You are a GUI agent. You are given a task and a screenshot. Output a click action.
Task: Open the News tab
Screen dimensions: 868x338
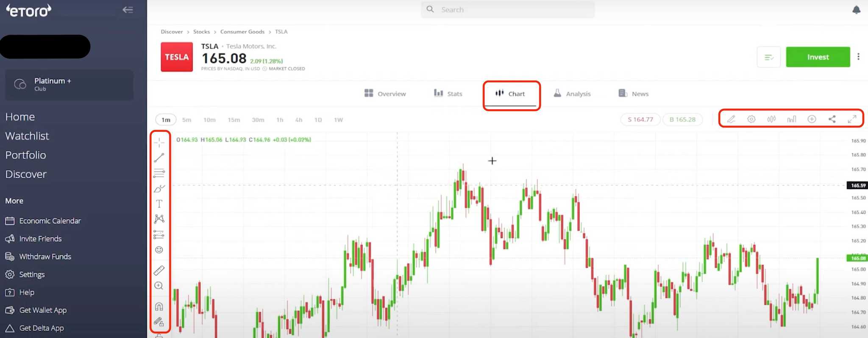pos(633,94)
